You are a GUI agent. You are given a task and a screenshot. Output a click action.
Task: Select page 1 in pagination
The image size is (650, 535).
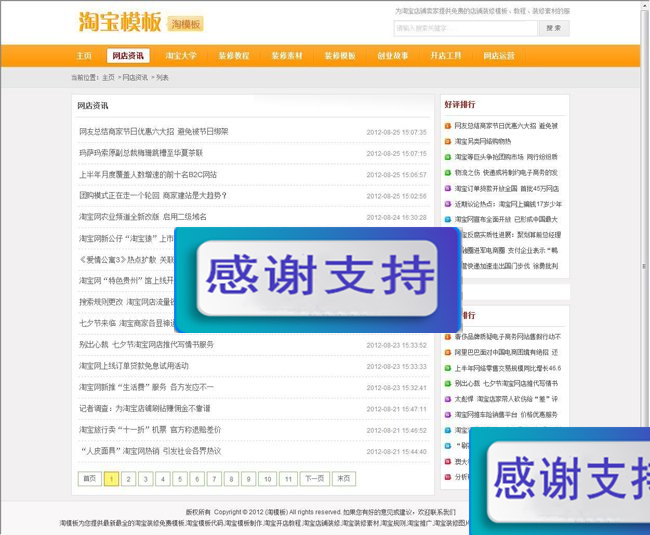point(111,479)
